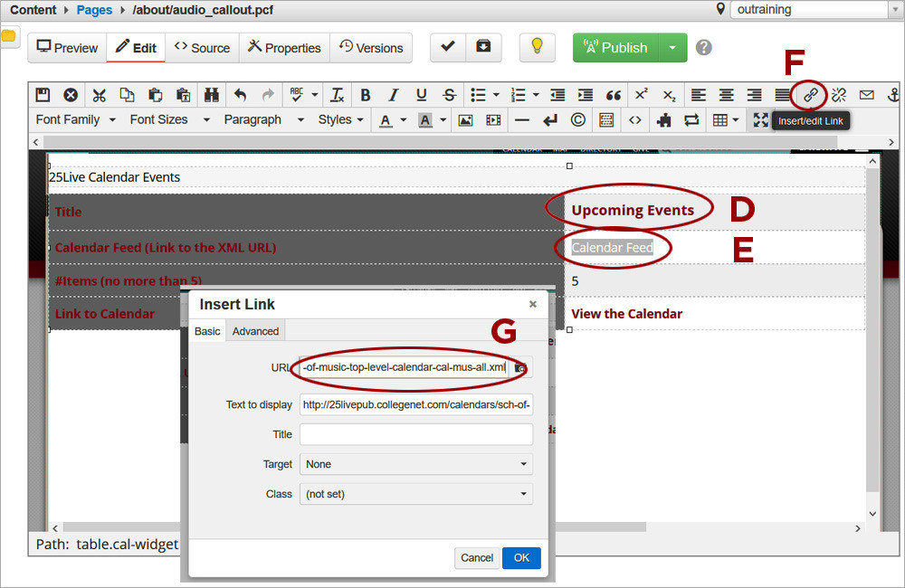905x588 pixels.
Task: Click the Align right icon
Action: 755,95
